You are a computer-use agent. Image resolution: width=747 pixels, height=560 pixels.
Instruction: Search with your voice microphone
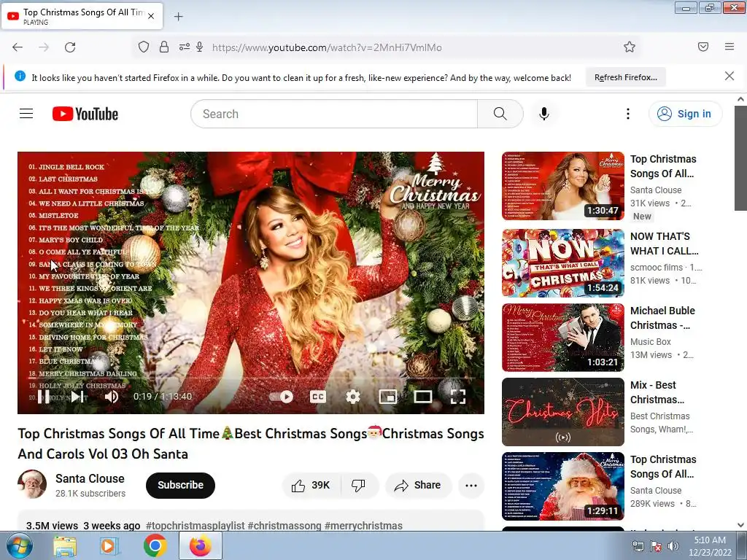[x=544, y=114]
